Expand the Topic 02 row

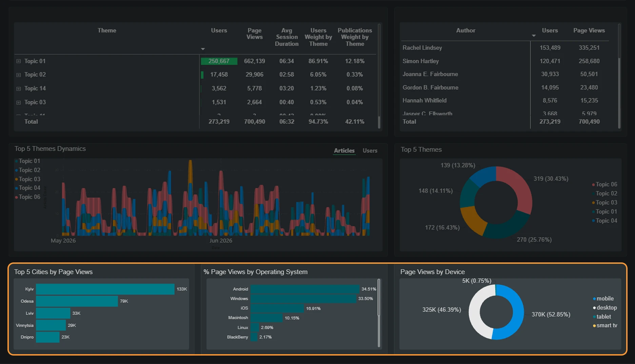(x=19, y=75)
